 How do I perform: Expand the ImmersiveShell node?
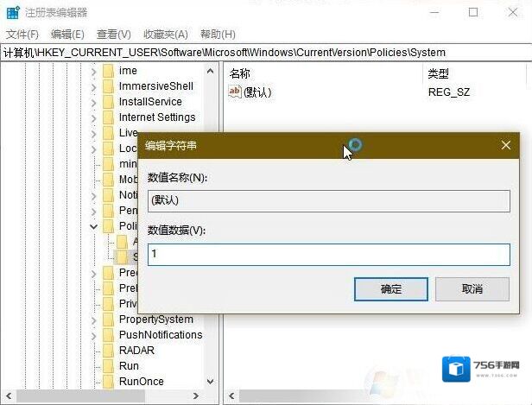tap(93, 87)
